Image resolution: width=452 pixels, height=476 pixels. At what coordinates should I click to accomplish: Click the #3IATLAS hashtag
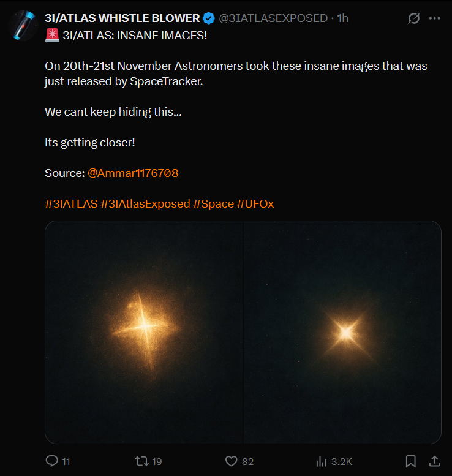[x=71, y=204]
